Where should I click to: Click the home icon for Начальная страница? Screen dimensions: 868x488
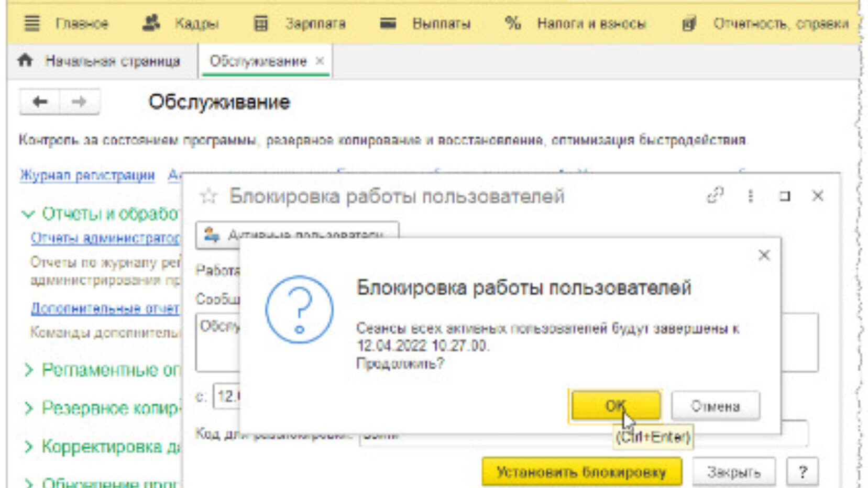click(x=25, y=61)
